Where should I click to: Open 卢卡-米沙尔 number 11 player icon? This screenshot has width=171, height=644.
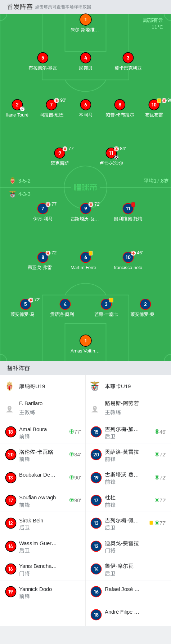[111, 153]
